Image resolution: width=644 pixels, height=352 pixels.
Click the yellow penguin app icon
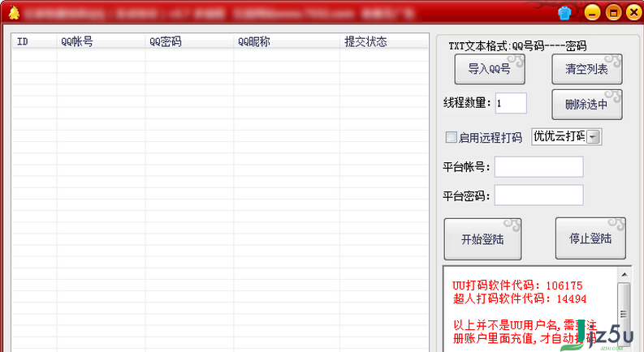point(14,13)
